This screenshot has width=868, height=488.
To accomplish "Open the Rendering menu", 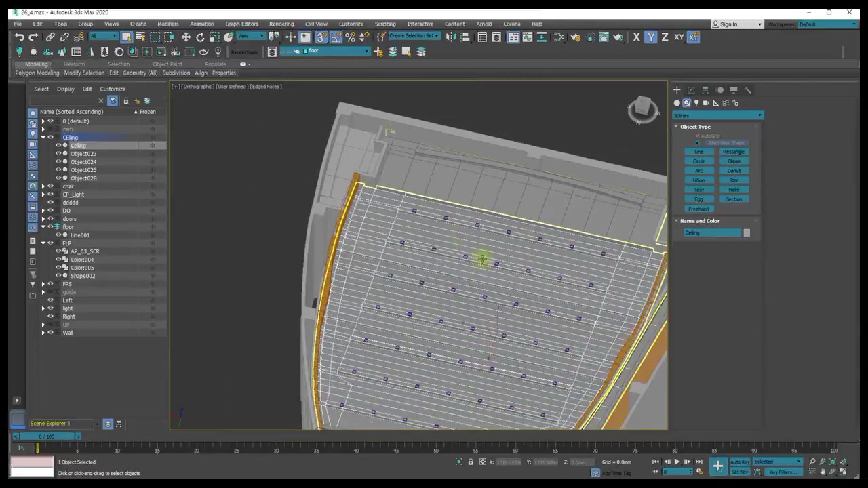I will (281, 24).
